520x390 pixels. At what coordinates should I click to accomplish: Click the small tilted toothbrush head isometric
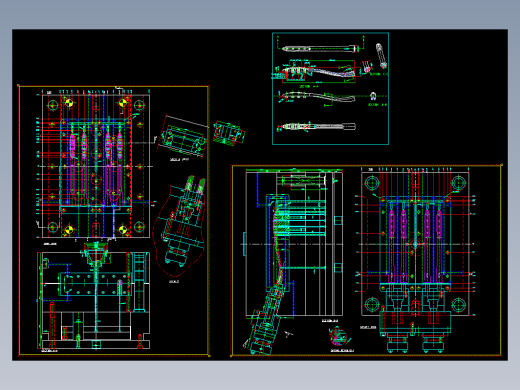pos(381,56)
